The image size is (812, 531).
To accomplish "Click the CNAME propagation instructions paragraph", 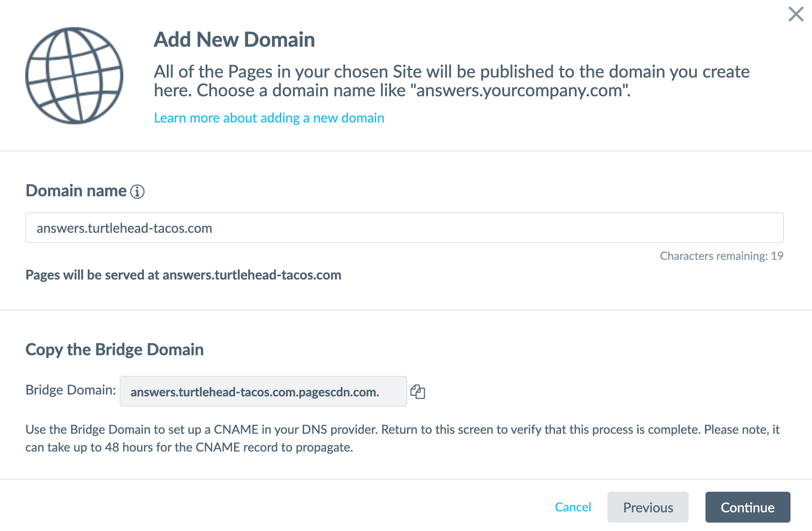I will 403,438.
